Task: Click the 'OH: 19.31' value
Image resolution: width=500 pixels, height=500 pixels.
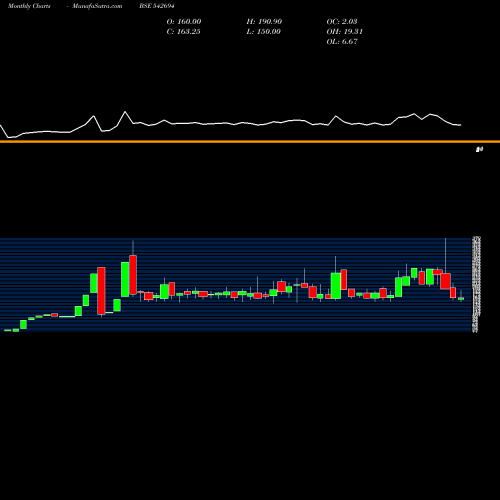Action: point(345,31)
